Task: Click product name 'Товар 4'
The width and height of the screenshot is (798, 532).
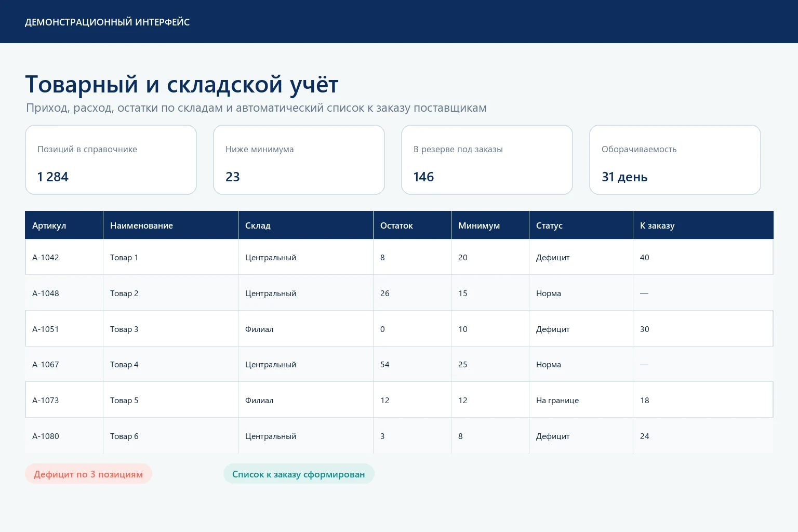Action: (x=124, y=364)
